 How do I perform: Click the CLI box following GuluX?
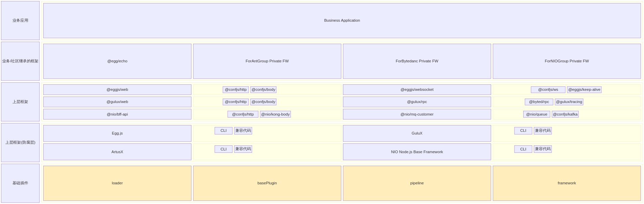click(523, 131)
